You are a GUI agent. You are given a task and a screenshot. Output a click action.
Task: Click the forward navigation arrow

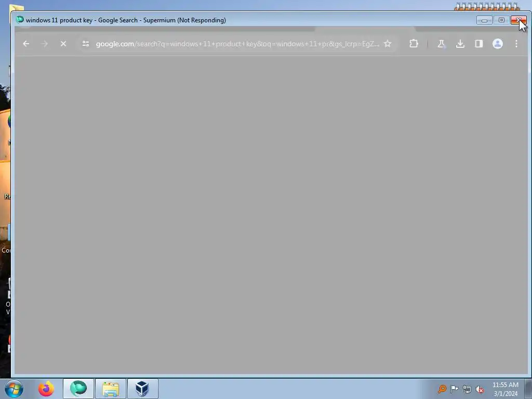coord(45,44)
